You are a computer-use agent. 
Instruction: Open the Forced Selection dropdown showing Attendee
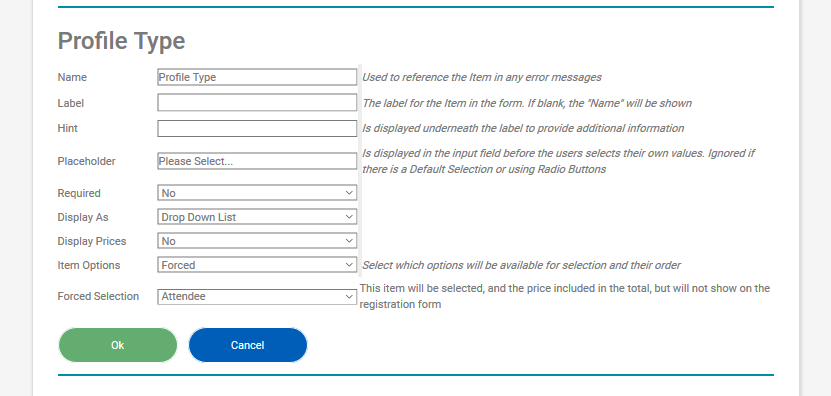257,296
